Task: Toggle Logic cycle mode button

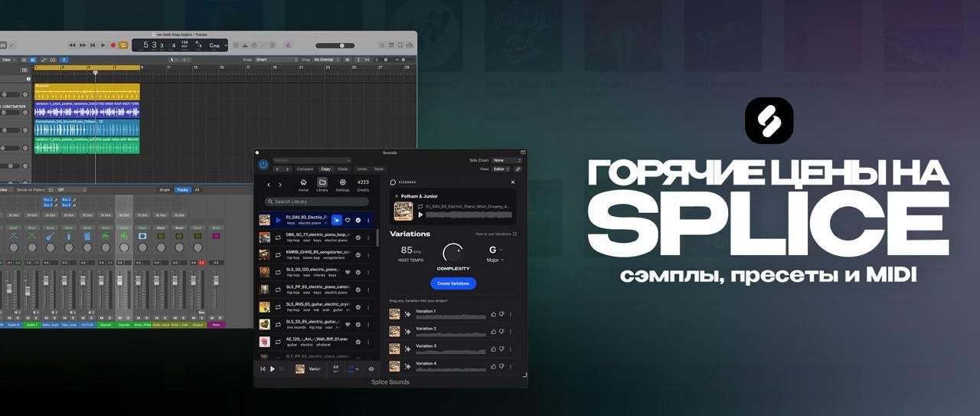Action: 123,45
